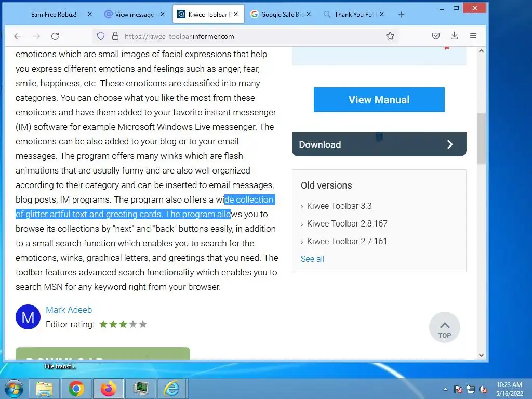Screen dimensions: 532x399
Task: Launch Internet Explorer from the taskbar
Action: point(172,389)
